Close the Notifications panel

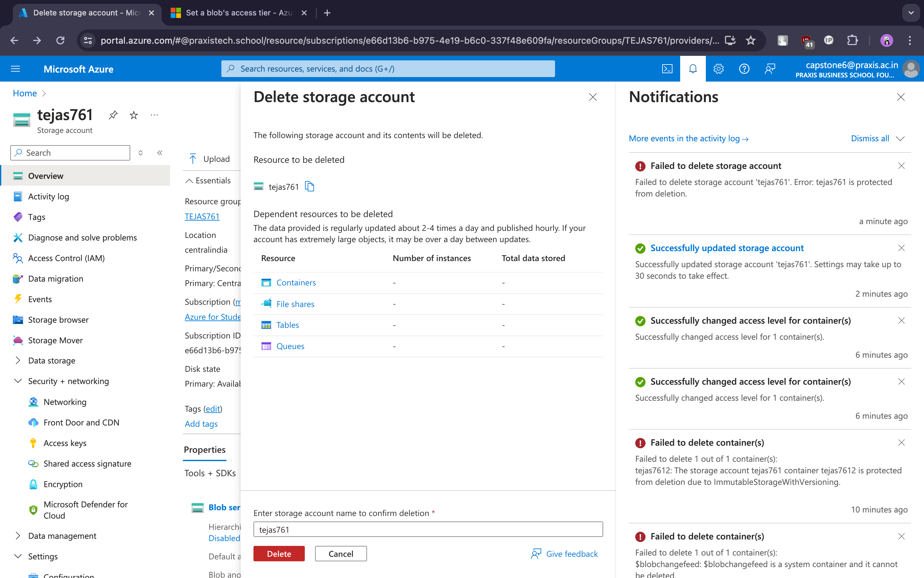(x=901, y=97)
